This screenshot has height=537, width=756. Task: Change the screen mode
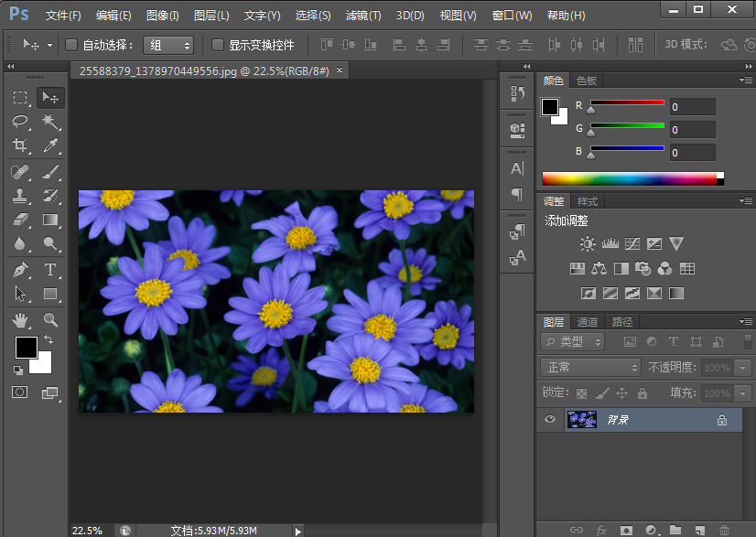[49, 392]
